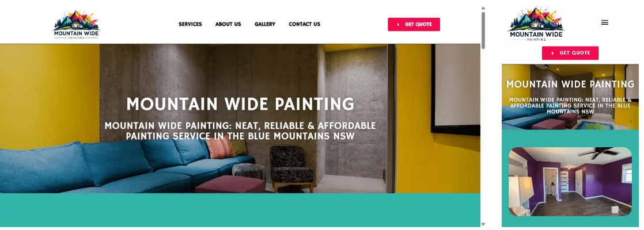Click the large Mountain Wide Painting hero heading
Image resolution: width=644 pixels, height=230 pixels.
[240, 104]
